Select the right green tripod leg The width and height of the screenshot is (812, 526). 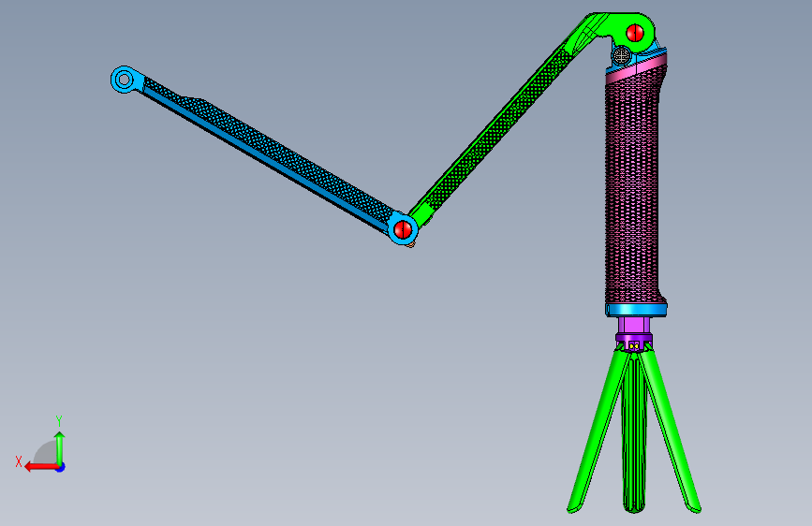[x=672, y=431]
